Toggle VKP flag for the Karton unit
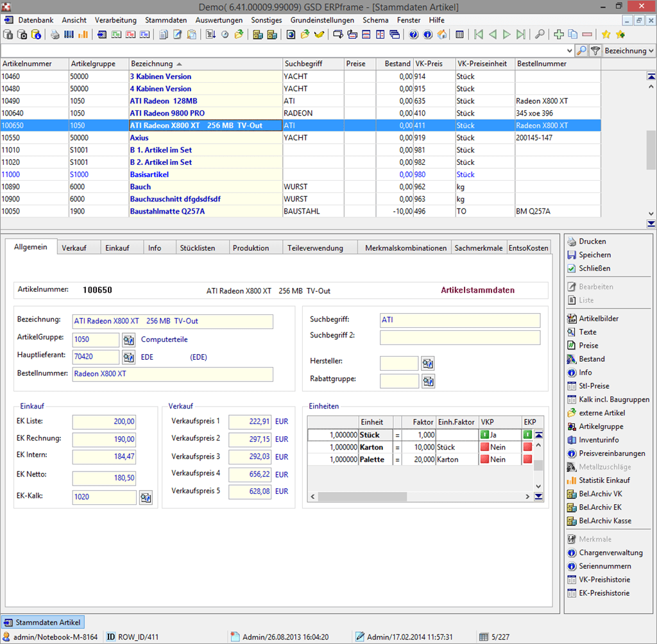This screenshot has height=644, width=657. (x=485, y=447)
